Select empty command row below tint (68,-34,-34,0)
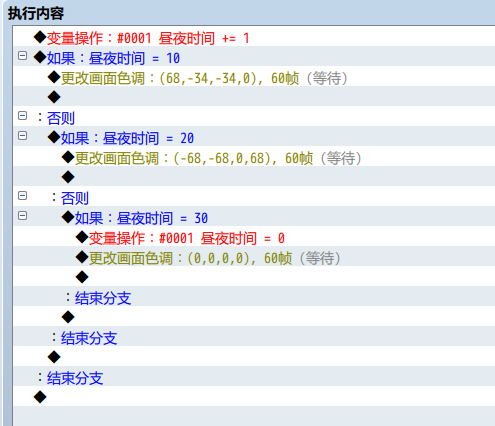Viewport: 495px width, 426px height. pos(254,96)
